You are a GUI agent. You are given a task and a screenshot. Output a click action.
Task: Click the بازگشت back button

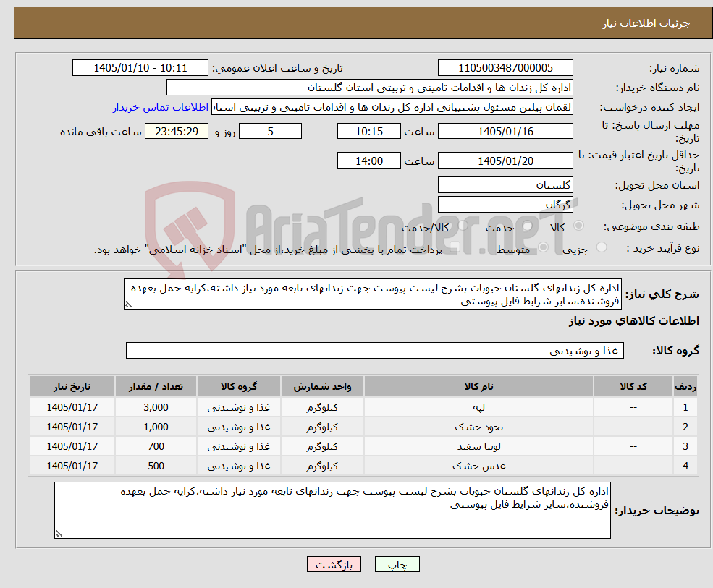(334, 564)
